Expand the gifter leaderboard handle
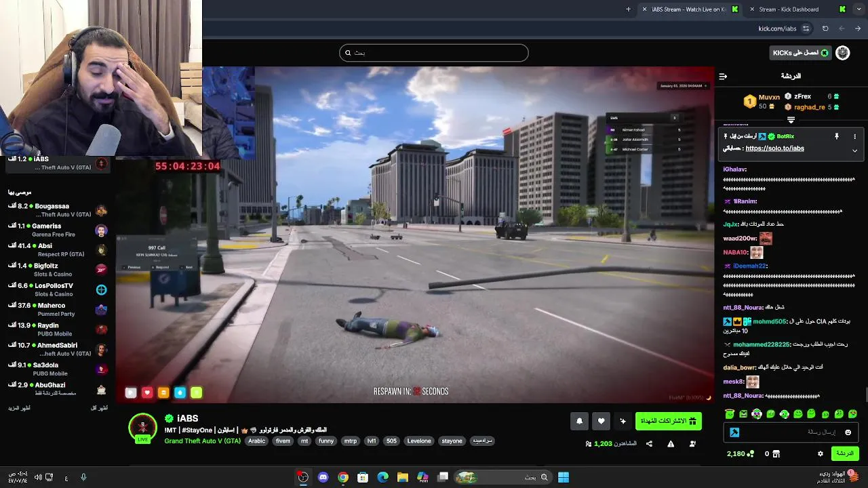This screenshot has width=868, height=488. pos(791,119)
